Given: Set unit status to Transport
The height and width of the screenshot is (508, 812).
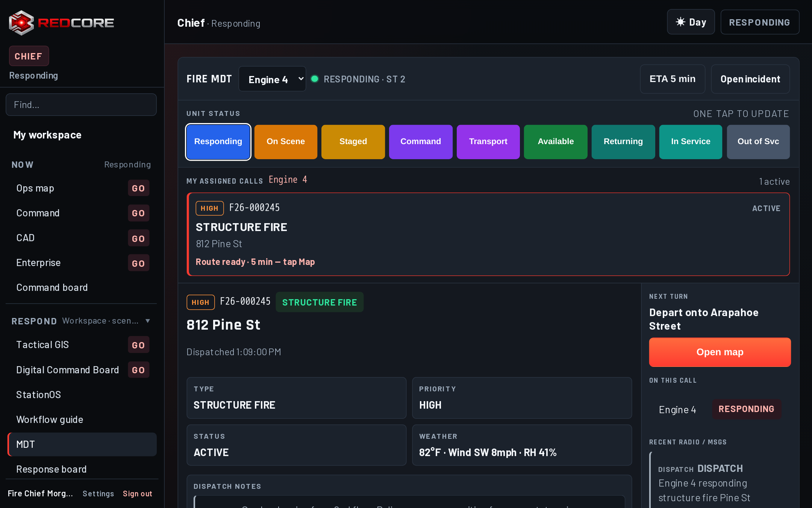Looking at the screenshot, I should coord(488,141).
